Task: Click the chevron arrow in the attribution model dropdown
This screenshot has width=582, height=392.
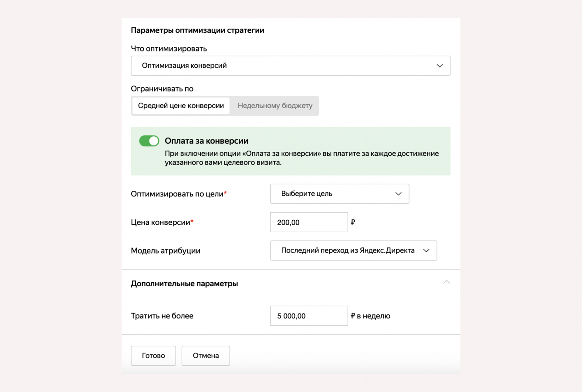Action: tap(426, 251)
